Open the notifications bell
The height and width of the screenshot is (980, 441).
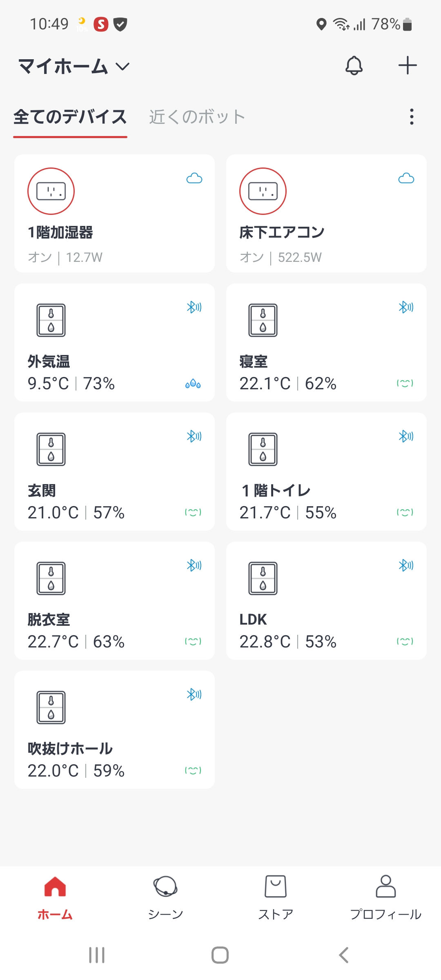pos(354,66)
